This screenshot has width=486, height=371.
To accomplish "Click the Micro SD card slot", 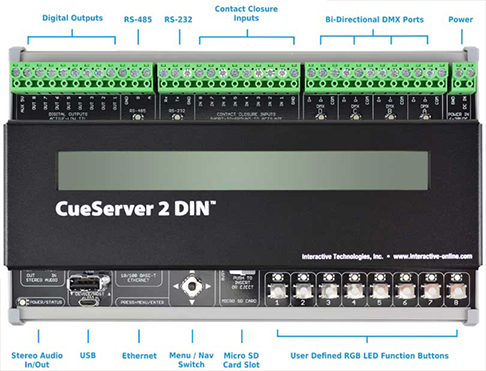I will click(x=243, y=272).
